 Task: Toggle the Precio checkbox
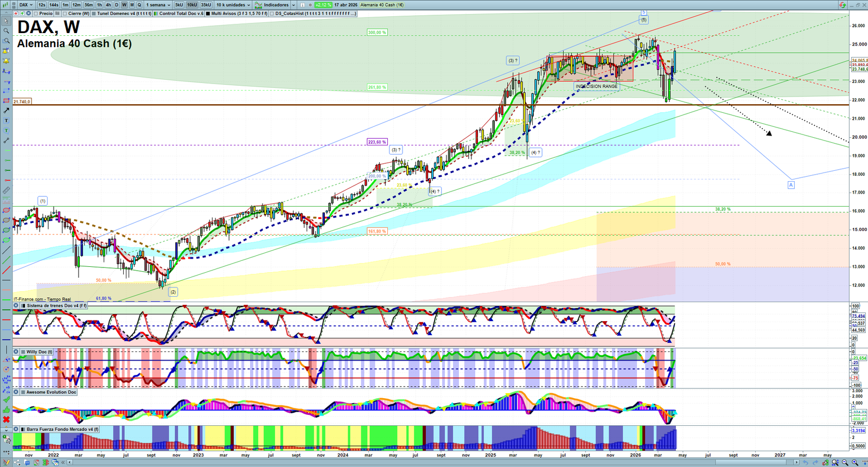tap(36, 14)
